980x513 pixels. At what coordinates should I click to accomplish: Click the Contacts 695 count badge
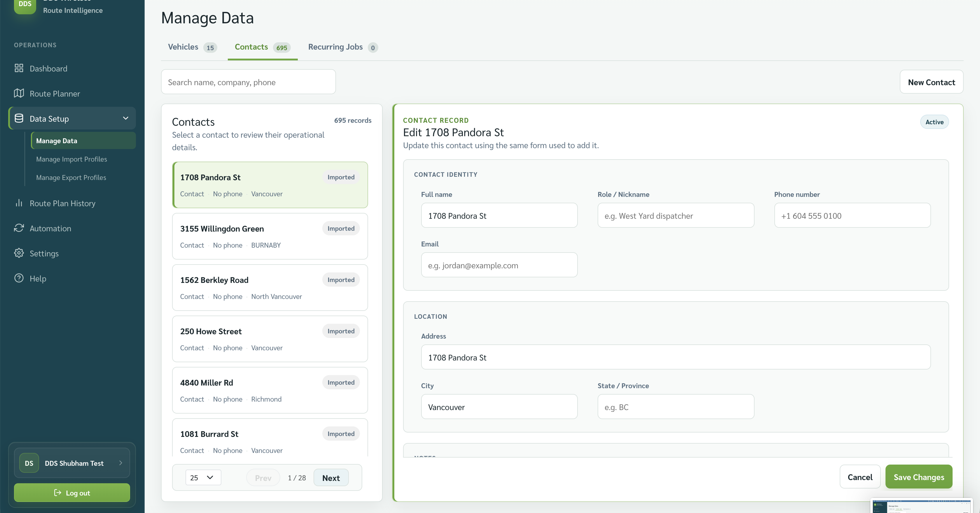click(x=281, y=48)
